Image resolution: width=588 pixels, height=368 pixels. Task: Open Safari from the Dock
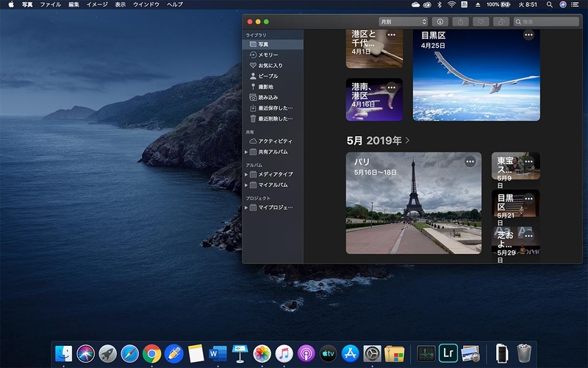pos(130,353)
